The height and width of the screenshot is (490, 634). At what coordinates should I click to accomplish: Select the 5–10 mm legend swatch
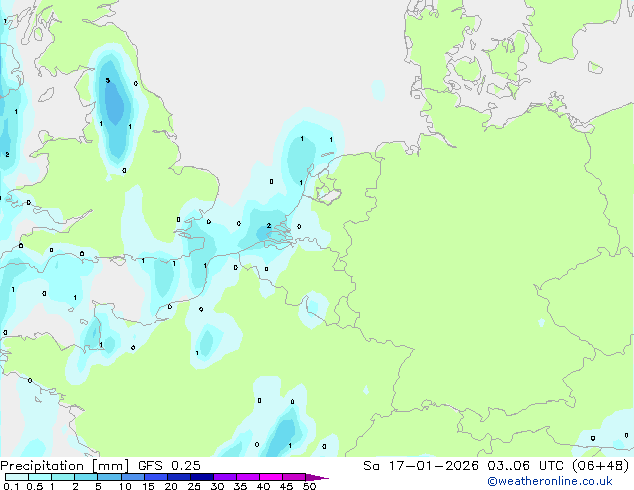pyautogui.click(x=110, y=477)
